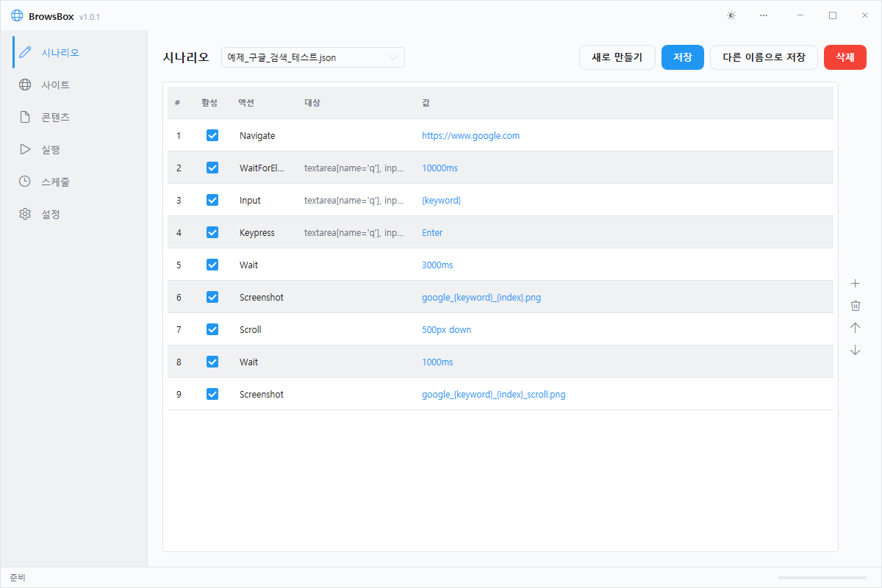Image resolution: width=882 pixels, height=588 pixels.
Task: Open the scenario file dropdown 예제_구글_검색_테스트.json
Action: click(313, 57)
